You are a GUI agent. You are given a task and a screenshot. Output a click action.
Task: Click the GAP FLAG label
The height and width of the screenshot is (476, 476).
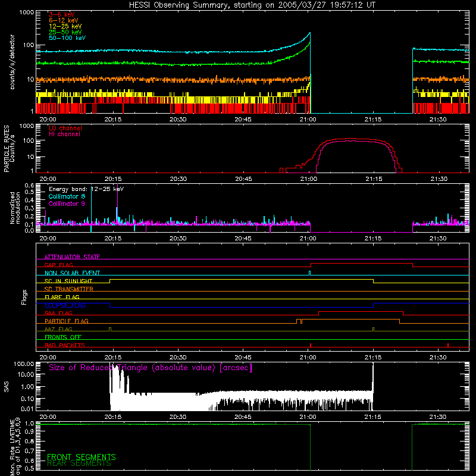(58, 265)
